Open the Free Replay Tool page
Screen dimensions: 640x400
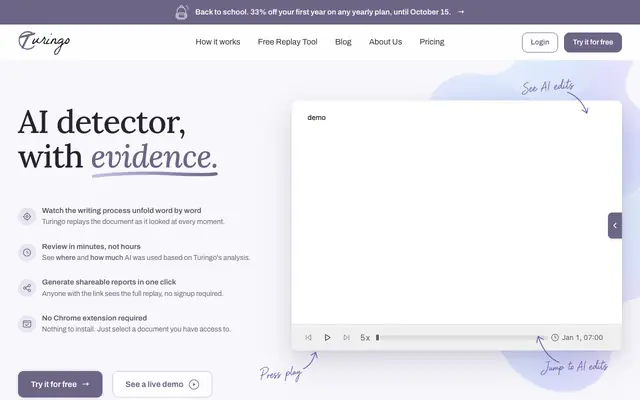[x=287, y=42]
